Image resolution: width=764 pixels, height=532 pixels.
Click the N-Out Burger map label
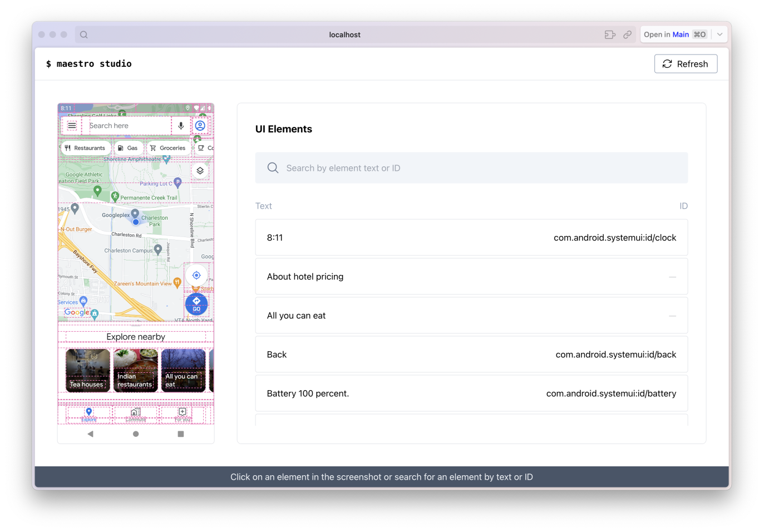click(76, 229)
